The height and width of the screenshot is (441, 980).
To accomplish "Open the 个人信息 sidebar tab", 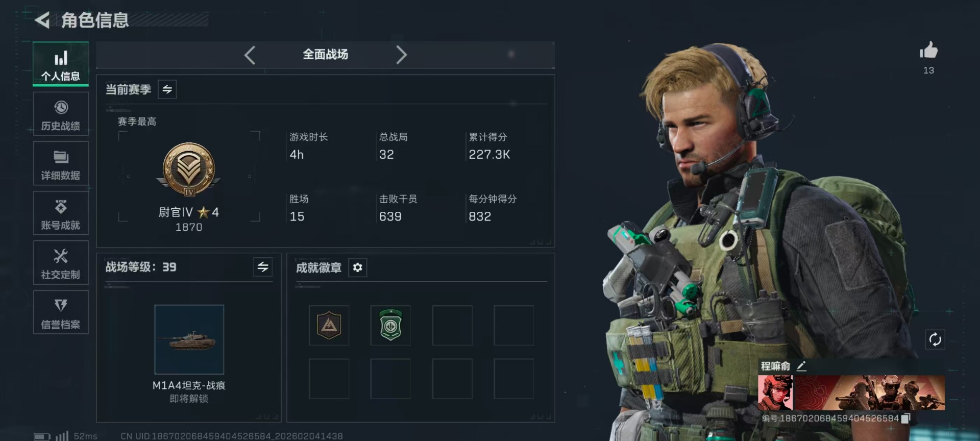I will (x=61, y=64).
